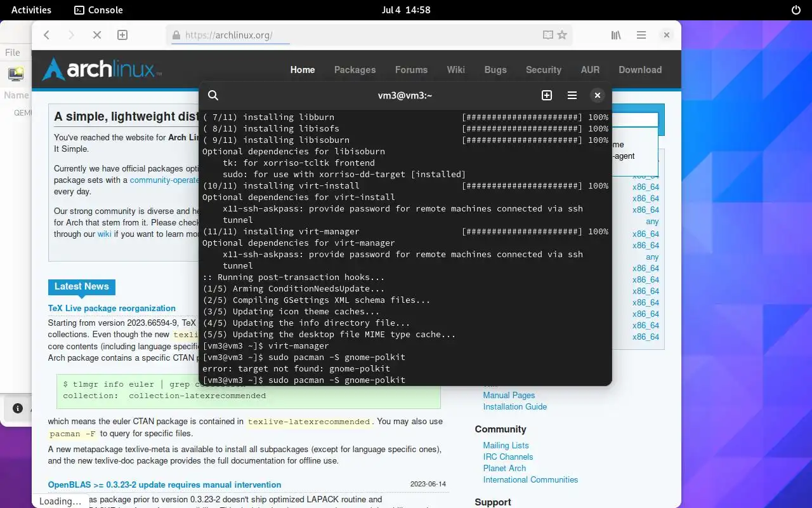Open a new terminal tab
The width and height of the screenshot is (812, 508).
click(x=547, y=95)
